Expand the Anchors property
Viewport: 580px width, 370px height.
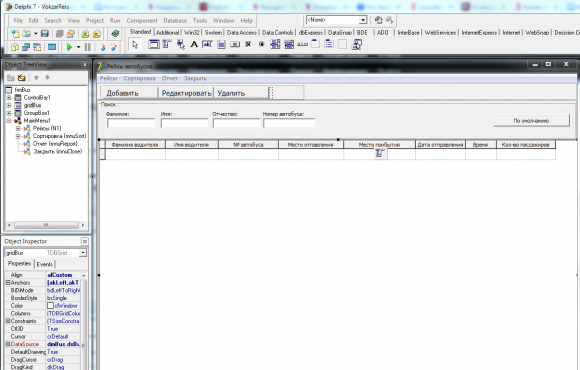7,283
